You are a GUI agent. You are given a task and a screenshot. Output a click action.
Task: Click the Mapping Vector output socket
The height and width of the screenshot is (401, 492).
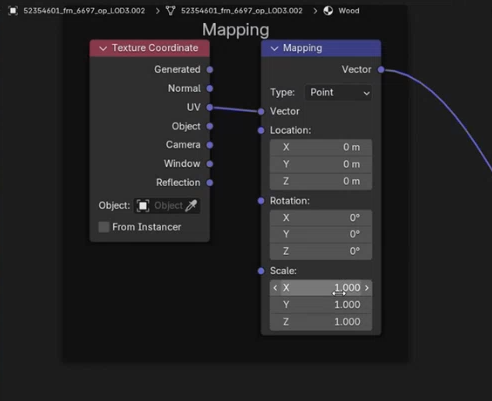coord(381,69)
